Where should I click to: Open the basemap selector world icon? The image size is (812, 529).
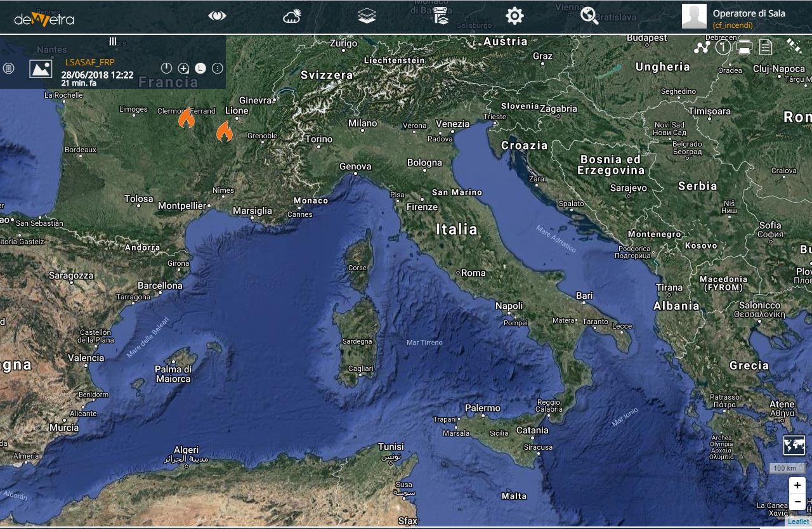794,445
